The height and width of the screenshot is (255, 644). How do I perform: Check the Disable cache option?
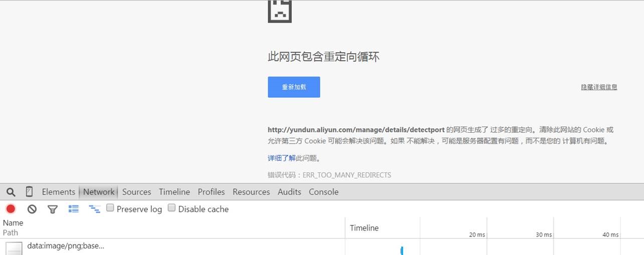click(172, 208)
